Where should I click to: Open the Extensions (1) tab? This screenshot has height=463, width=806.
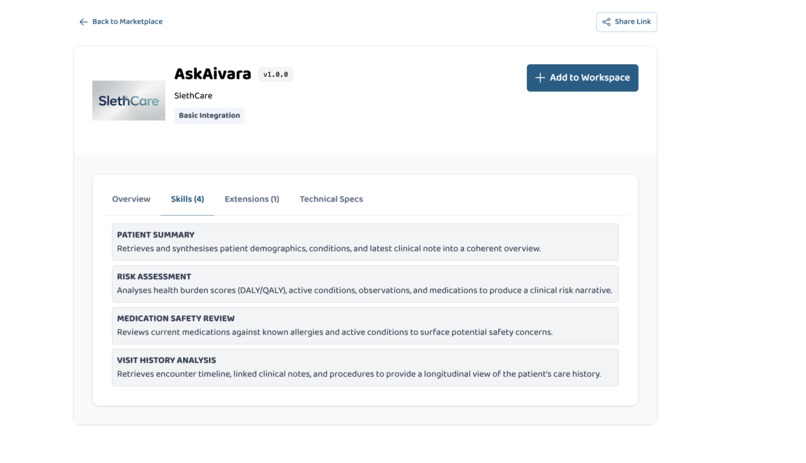point(252,199)
